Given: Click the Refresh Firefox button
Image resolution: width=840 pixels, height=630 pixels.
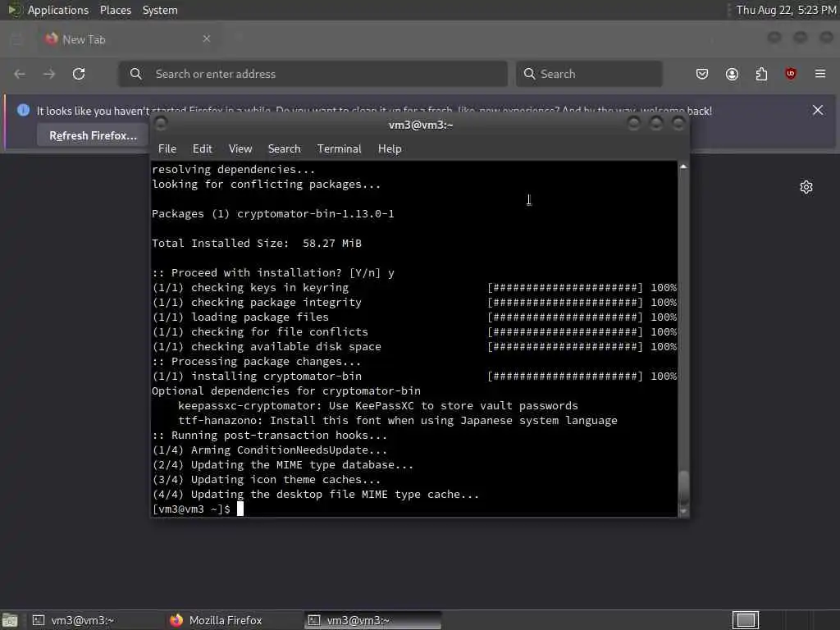Looking at the screenshot, I should pyautogui.click(x=93, y=135).
